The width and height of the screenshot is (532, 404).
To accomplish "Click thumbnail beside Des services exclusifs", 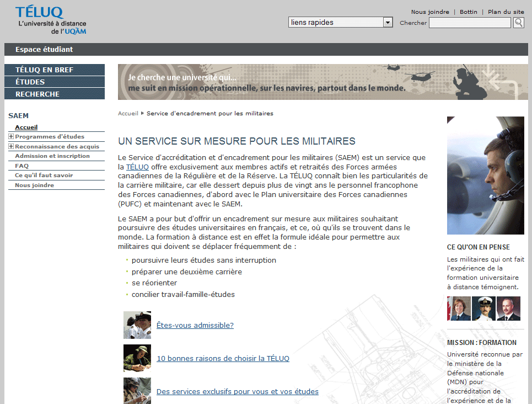I will (137, 391).
